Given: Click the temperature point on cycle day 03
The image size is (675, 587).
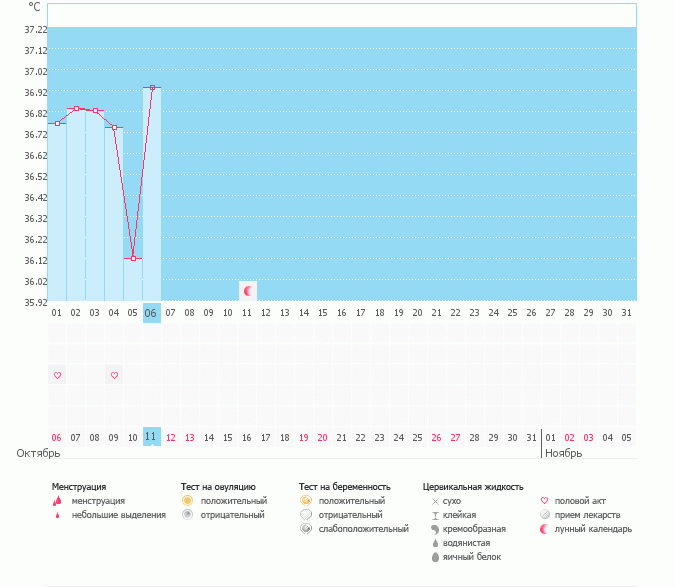Looking at the screenshot, I should (95, 111).
